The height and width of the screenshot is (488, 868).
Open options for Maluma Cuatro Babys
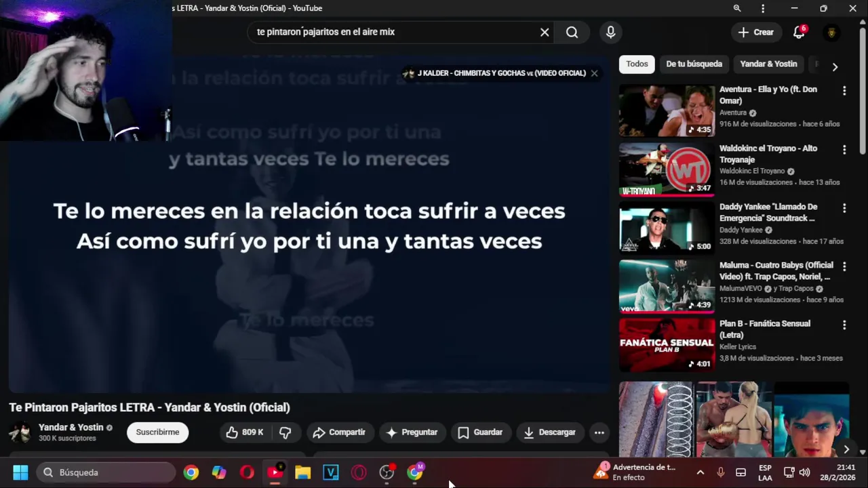point(844,266)
